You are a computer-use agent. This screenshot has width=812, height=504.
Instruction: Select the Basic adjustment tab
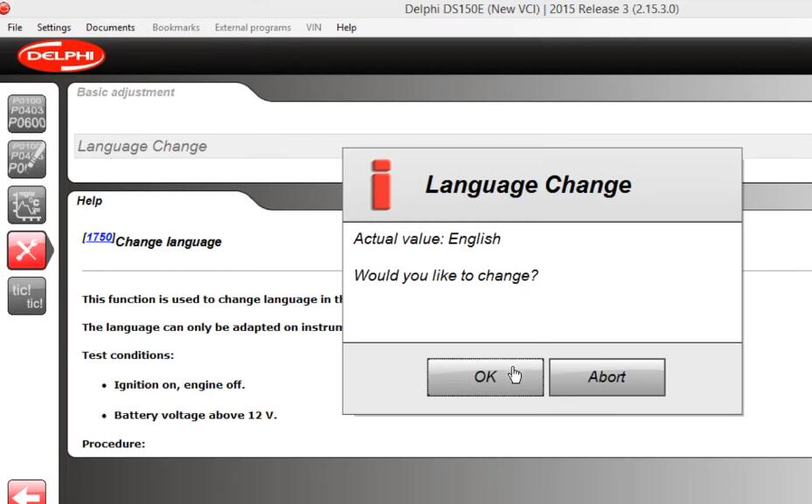[x=126, y=92]
